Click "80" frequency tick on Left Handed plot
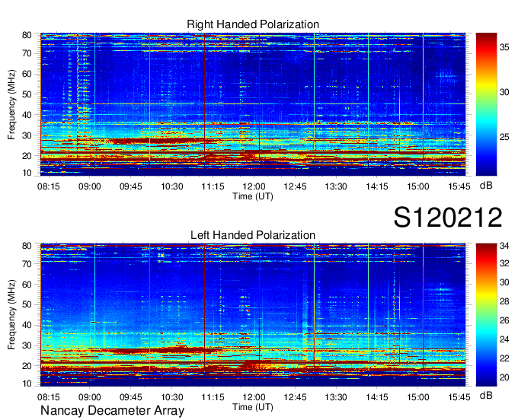 click(x=27, y=246)
